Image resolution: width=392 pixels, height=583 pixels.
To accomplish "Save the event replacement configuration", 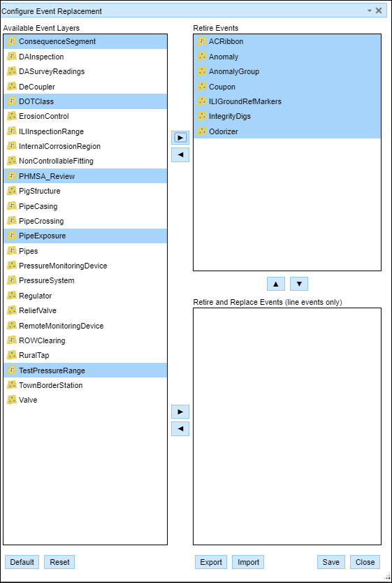I will (x=331, y=562).
